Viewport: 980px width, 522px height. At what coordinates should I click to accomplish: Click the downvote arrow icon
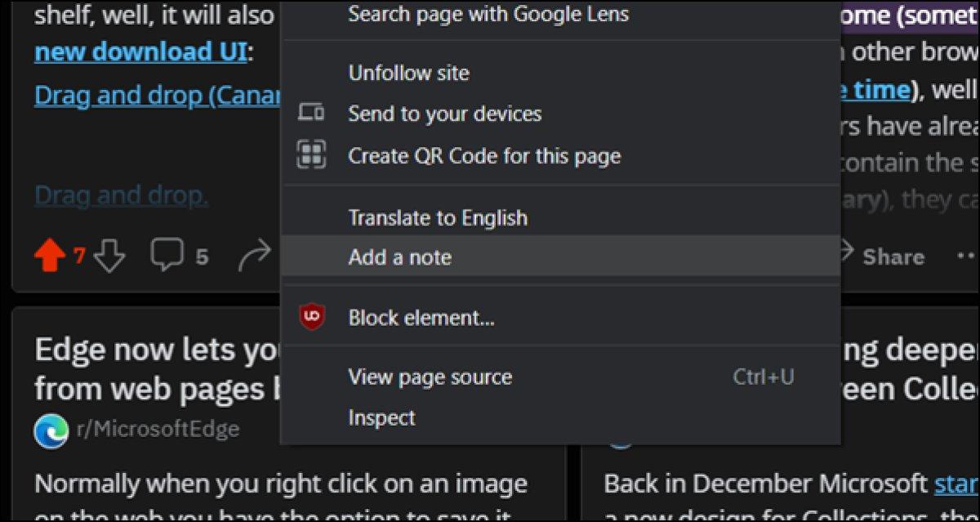tap(109, 257)
